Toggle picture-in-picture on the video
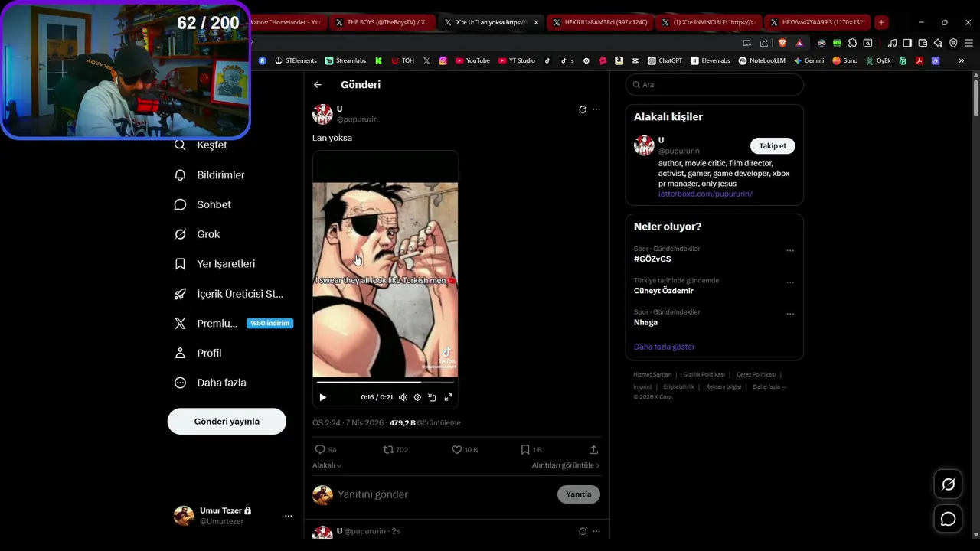 (432, 397)
